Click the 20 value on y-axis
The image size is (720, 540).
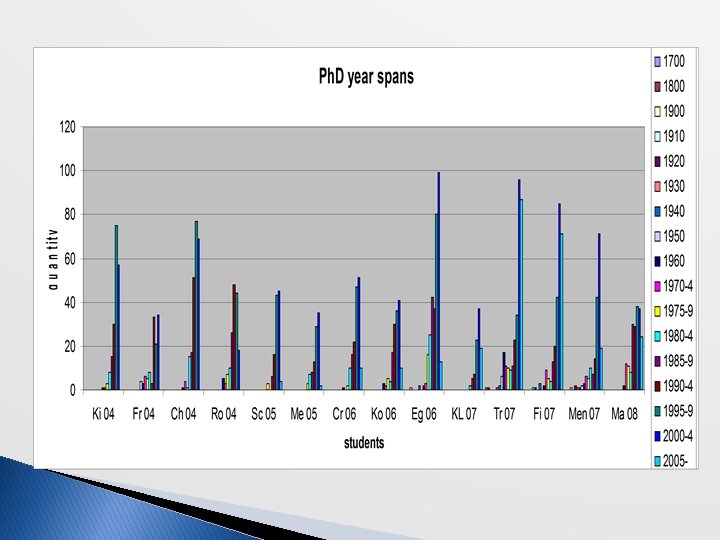[x=70, y=347]
